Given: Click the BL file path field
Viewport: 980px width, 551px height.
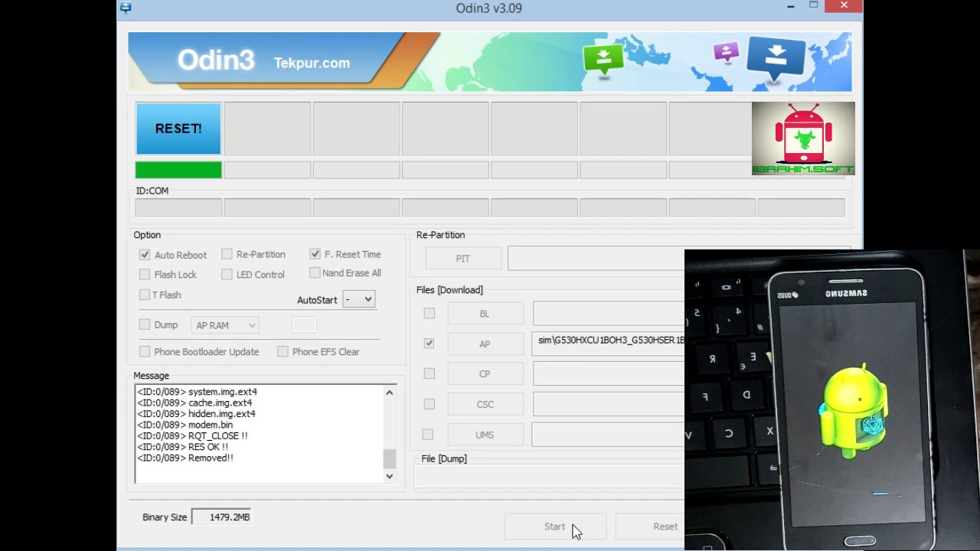Looking at the screenshot, I should point(609,313).
